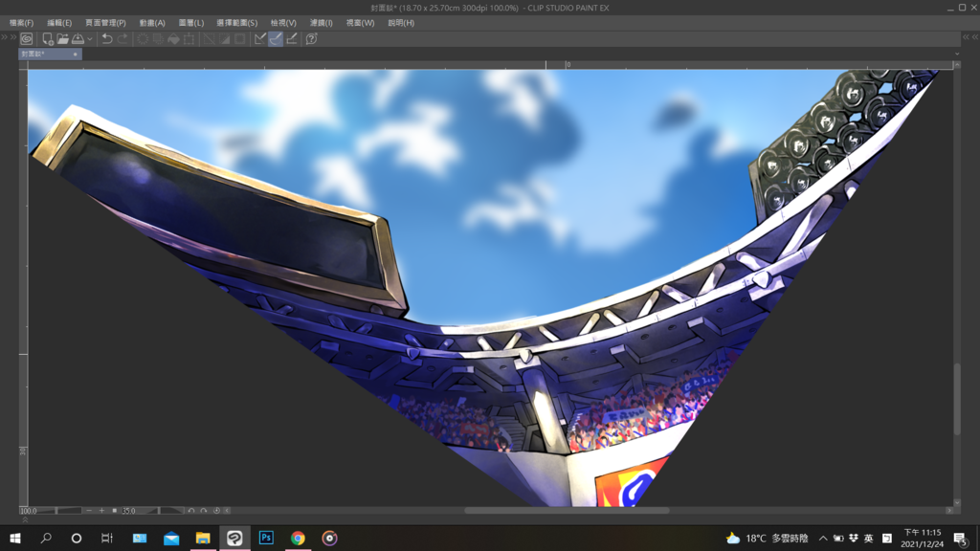
Task: Open File Explorer from taskbar
Action: [203, 538]
